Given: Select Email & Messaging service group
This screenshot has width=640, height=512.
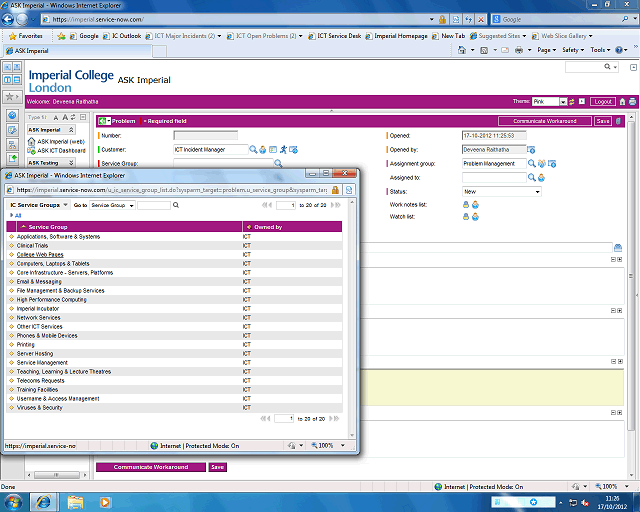Looking at the screenshot, I should (39, 281).
